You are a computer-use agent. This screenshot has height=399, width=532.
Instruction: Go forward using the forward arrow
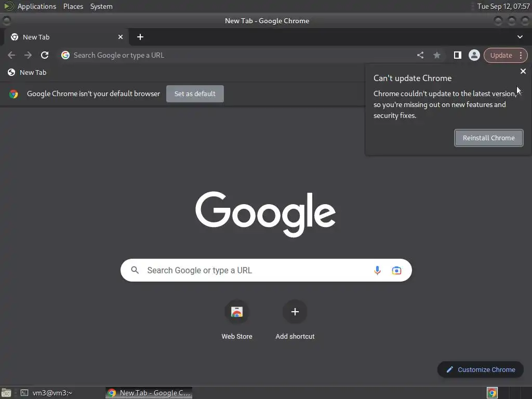(28, 55)
